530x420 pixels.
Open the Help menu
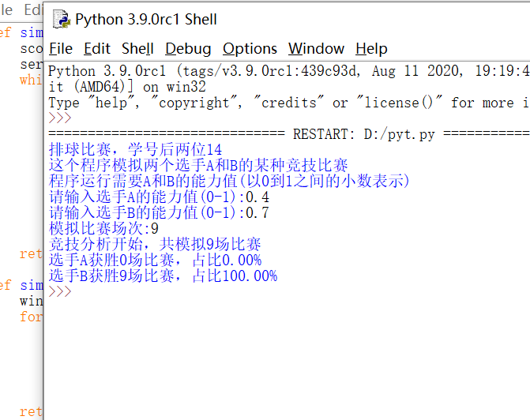click(x=372, y=49)
